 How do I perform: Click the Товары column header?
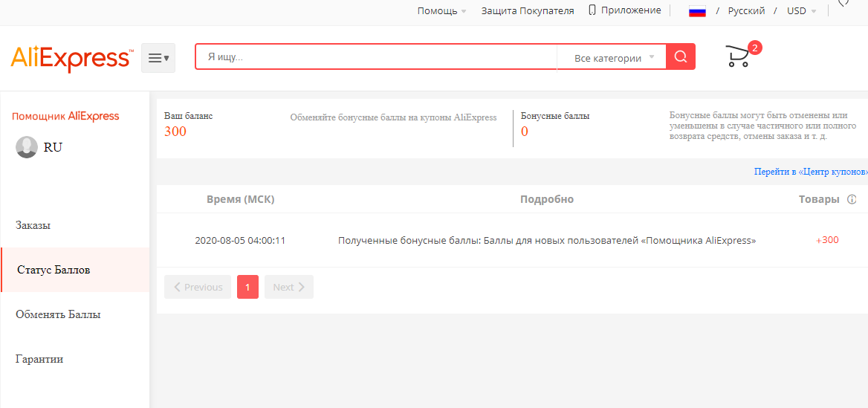[x=819, y=199]
